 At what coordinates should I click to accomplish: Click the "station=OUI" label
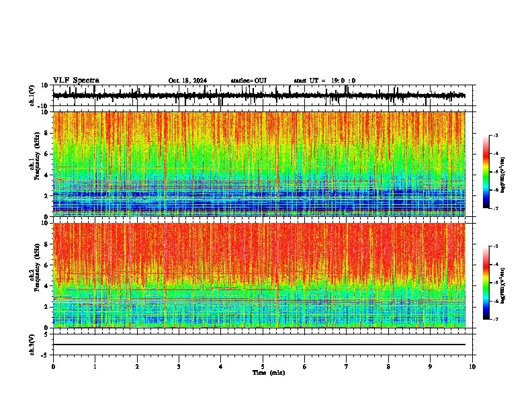point(249,81)
